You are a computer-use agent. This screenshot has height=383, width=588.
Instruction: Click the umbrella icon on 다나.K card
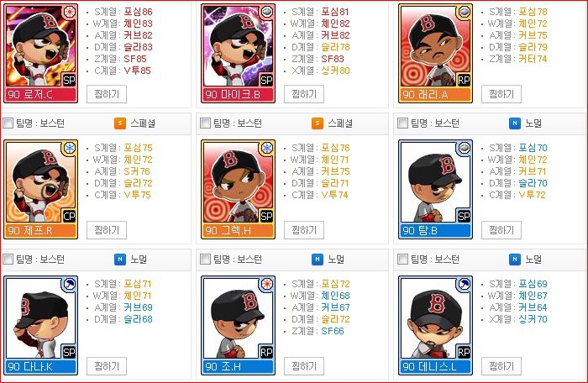(x=70, y=285)
